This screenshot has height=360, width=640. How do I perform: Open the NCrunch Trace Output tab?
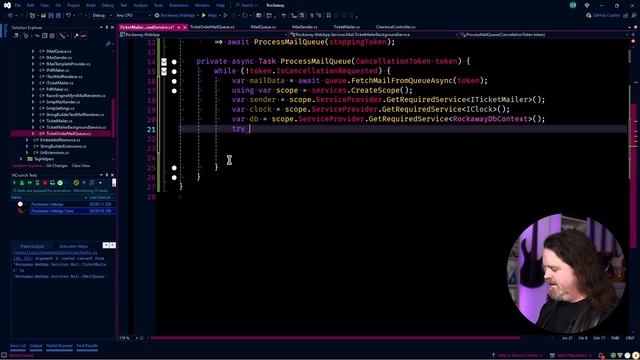(32, 247)
